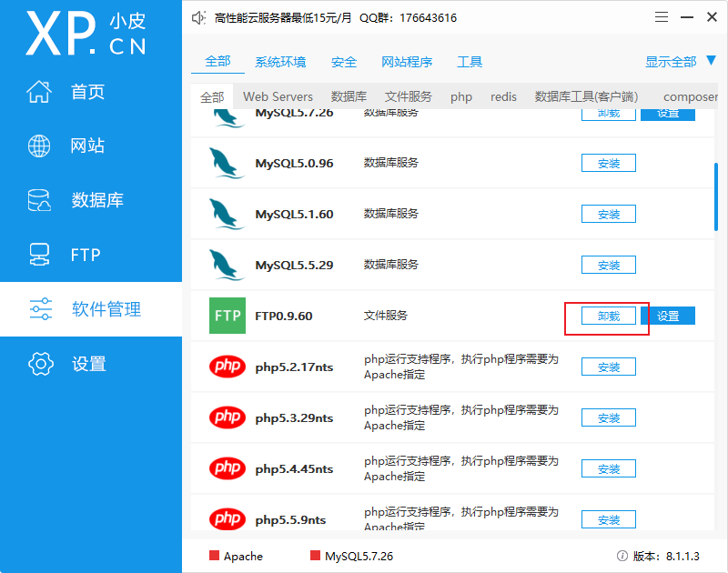Click the php5.3.29nts name text
The height and width of the screenshot is (573, 728).
pos(294,418)
